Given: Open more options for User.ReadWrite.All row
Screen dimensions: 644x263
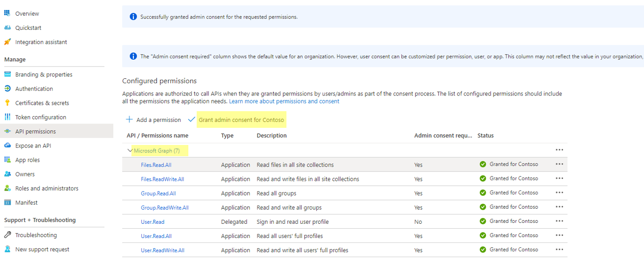Looking at the screenshot, I should (560, 249).
